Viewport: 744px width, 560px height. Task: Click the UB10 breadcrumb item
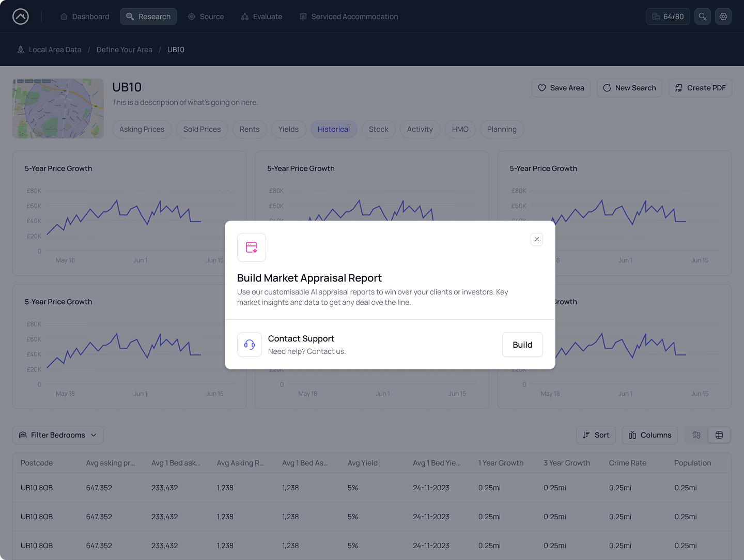click(176, 50)
